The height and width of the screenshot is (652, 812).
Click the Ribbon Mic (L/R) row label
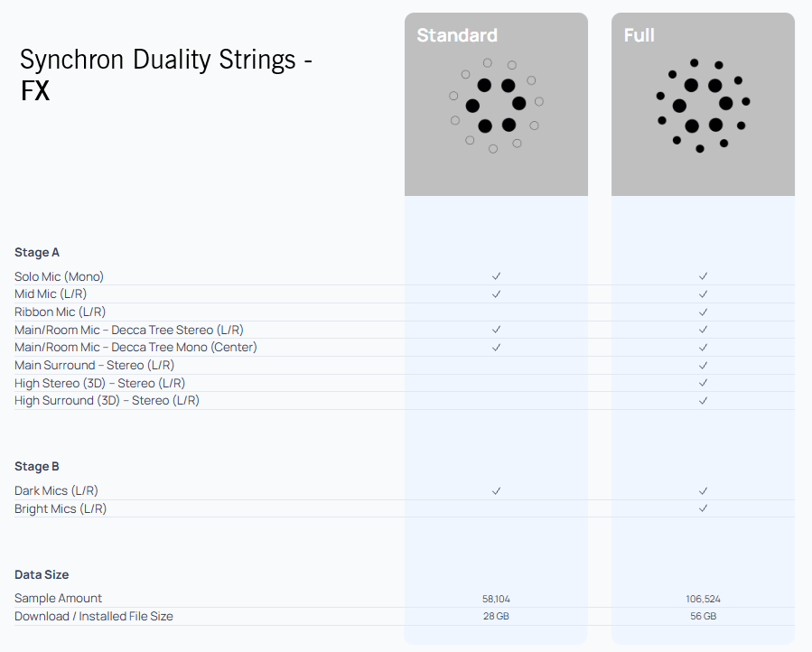point(60,312)
